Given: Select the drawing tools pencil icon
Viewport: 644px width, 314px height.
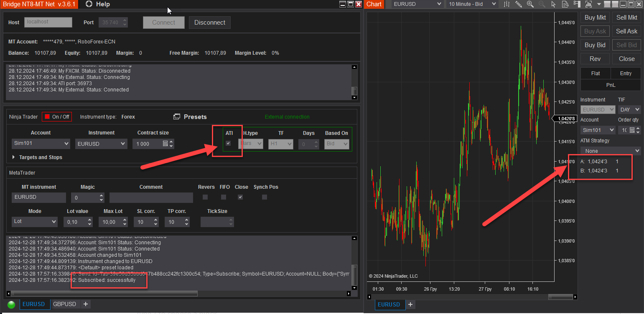Looking at the screenshot, I should click(519, 4).
